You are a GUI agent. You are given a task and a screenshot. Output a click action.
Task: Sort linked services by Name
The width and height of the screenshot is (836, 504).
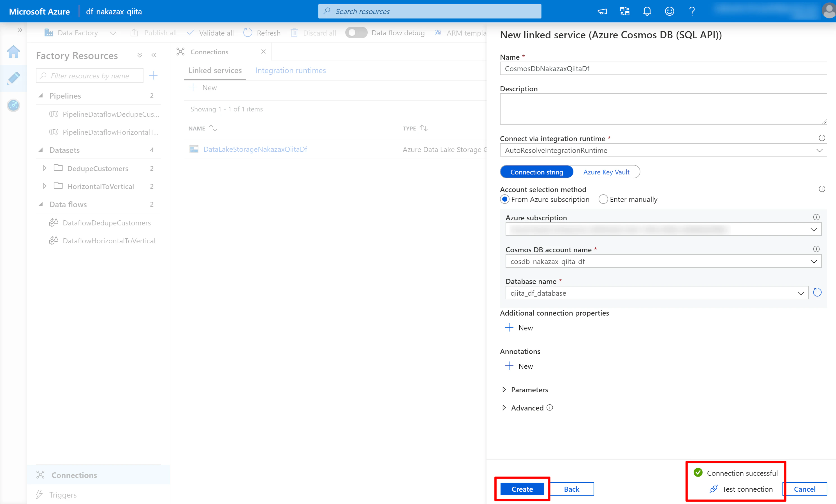(213, 128)
